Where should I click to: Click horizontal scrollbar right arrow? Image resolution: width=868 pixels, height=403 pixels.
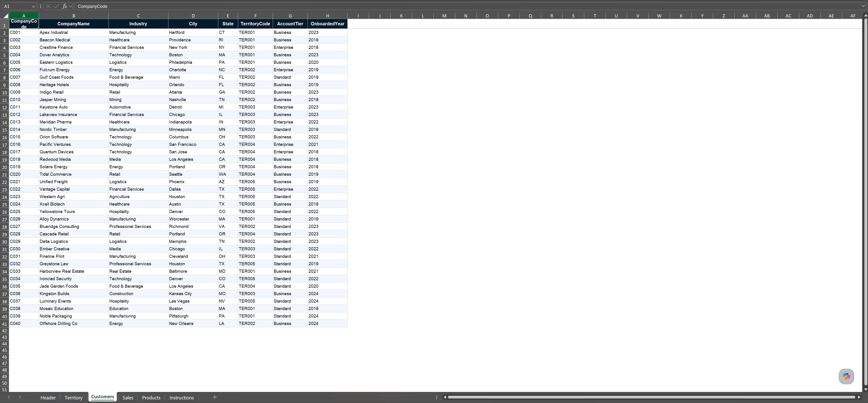point(859,397)
